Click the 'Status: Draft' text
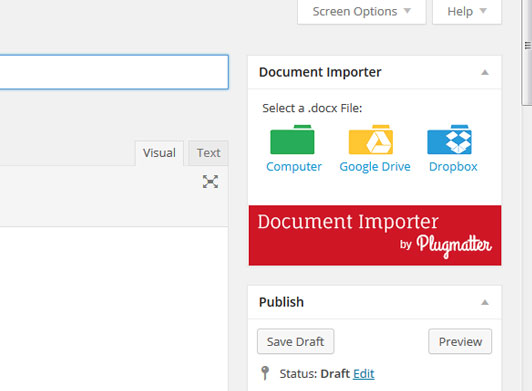The image size is (532, 391). 315,374
